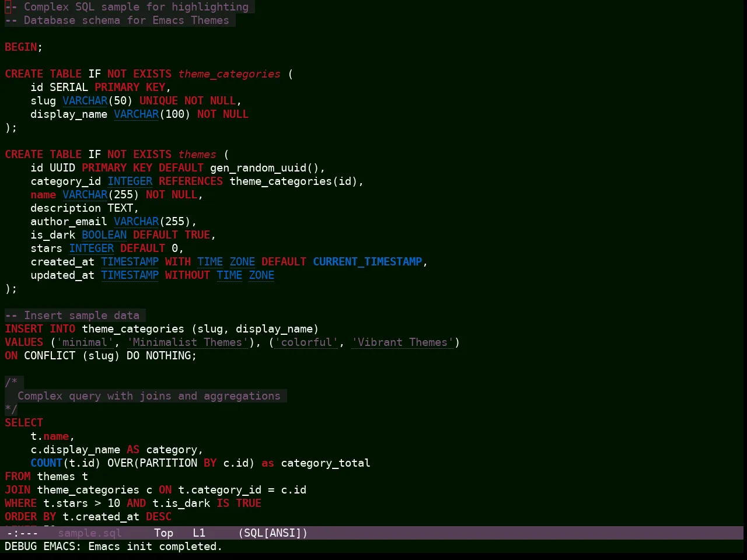This screenshot has height=560, width=747.
Task: Click the 'Vibrant Themes' string literal
Action: (403, 342)
